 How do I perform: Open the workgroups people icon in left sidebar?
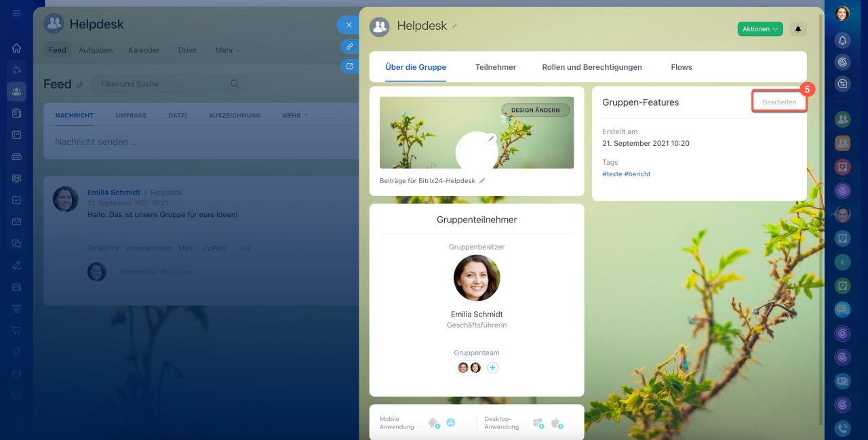tap(16, 92)
